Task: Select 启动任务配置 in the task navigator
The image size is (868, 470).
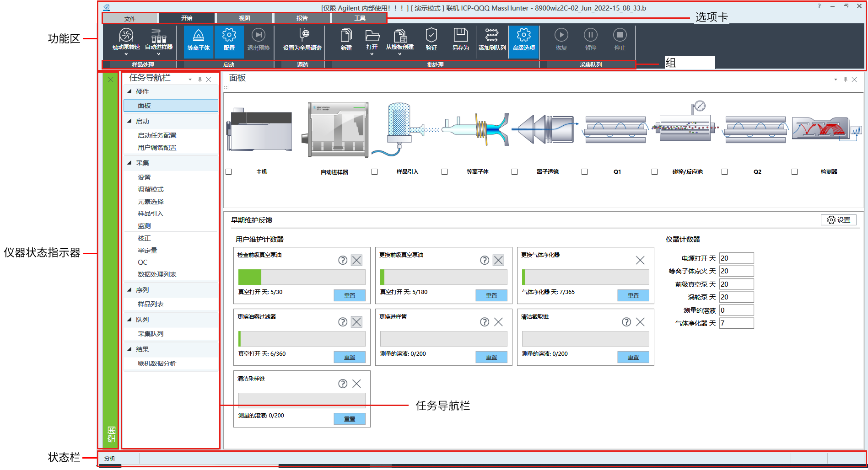Action: (157, 135)
